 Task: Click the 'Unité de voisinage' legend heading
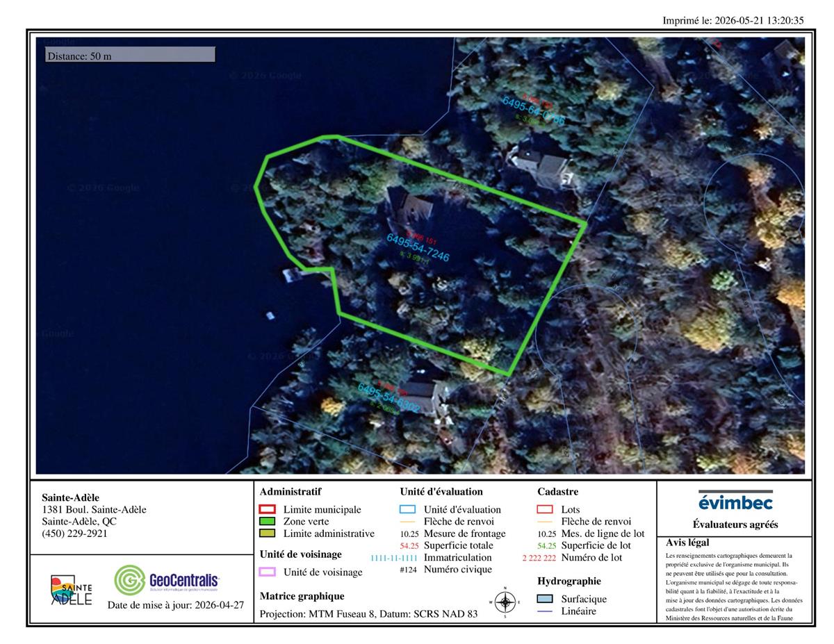(x=301, y=554)
